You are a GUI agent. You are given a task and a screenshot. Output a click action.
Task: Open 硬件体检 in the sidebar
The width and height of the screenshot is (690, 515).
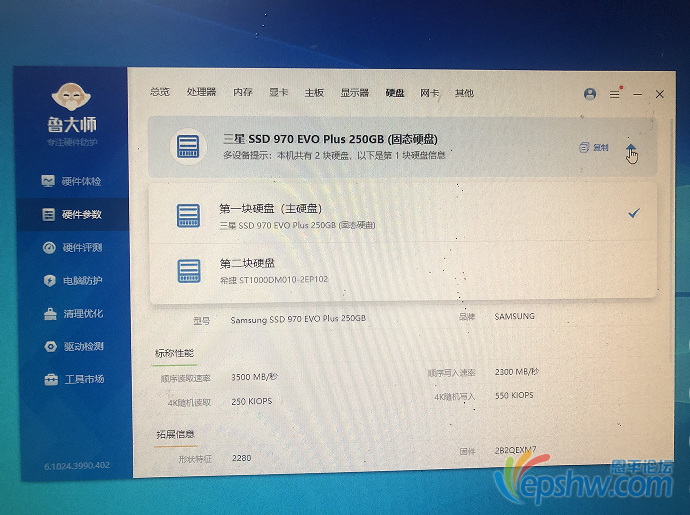(71, 181)
